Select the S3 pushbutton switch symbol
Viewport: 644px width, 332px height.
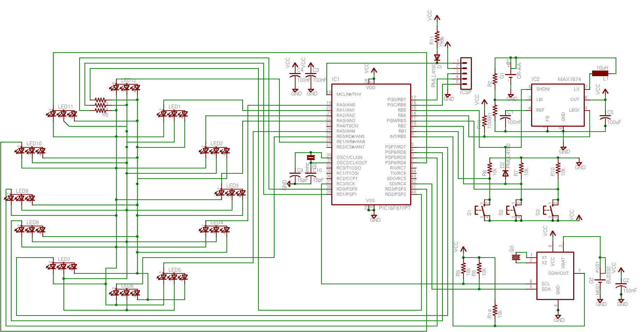click(550, 210)
